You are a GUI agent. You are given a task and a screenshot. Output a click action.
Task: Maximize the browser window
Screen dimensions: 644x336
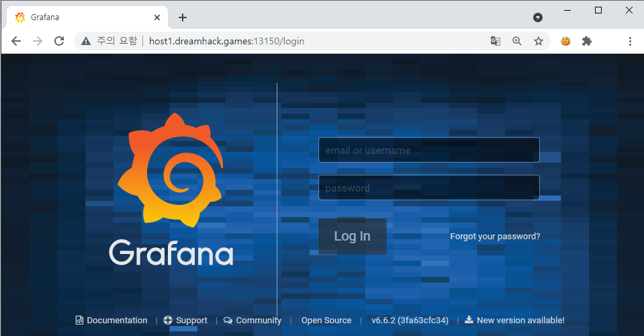[598, 10]
